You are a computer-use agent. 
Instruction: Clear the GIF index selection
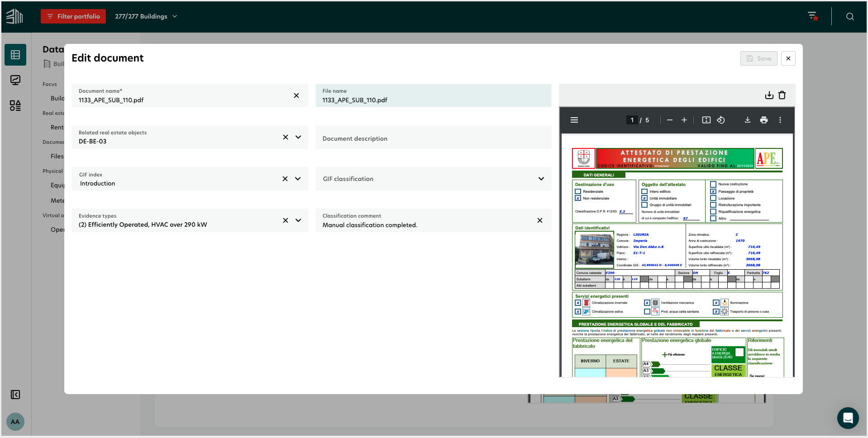point(285,179)
